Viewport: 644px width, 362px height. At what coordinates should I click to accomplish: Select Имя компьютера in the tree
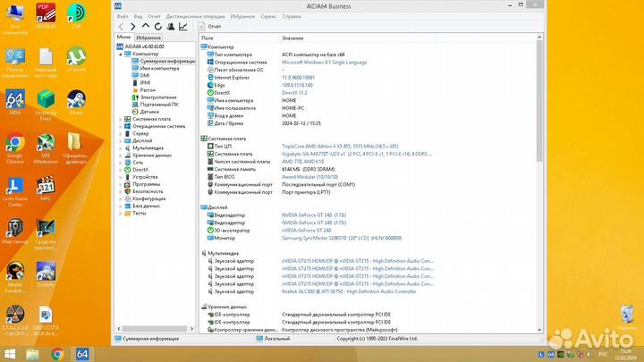click(156, 68)
